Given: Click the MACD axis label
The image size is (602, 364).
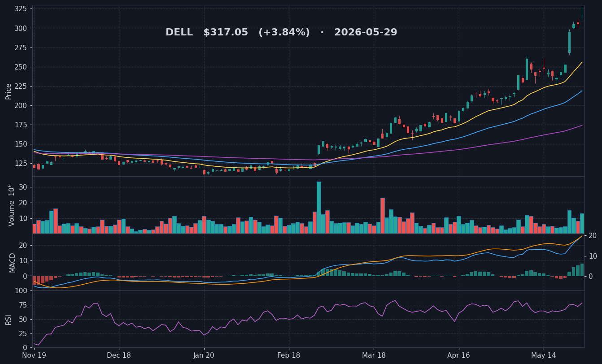Looking at the screenshot, I should pyautogui.click(x=12, y=262).
